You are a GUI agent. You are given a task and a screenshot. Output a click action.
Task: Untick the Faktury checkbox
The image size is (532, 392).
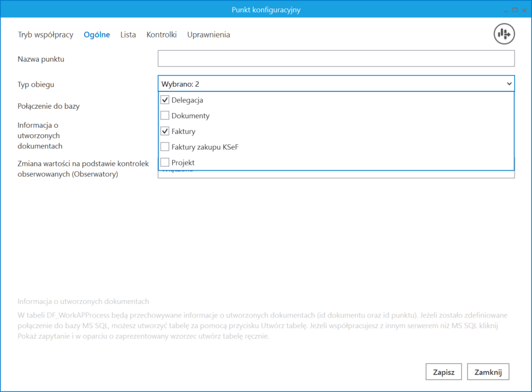point(165,132)
